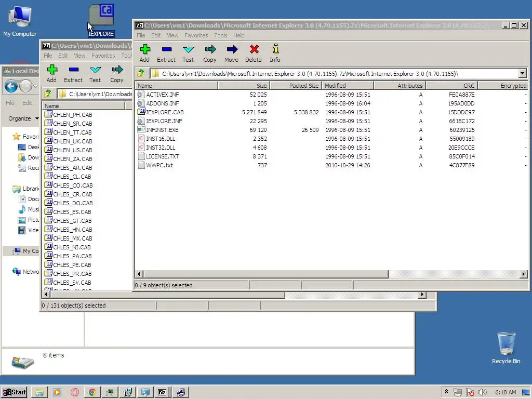Go up one folder in back 7-Zip
532x399 pixels.
[48, 94]
